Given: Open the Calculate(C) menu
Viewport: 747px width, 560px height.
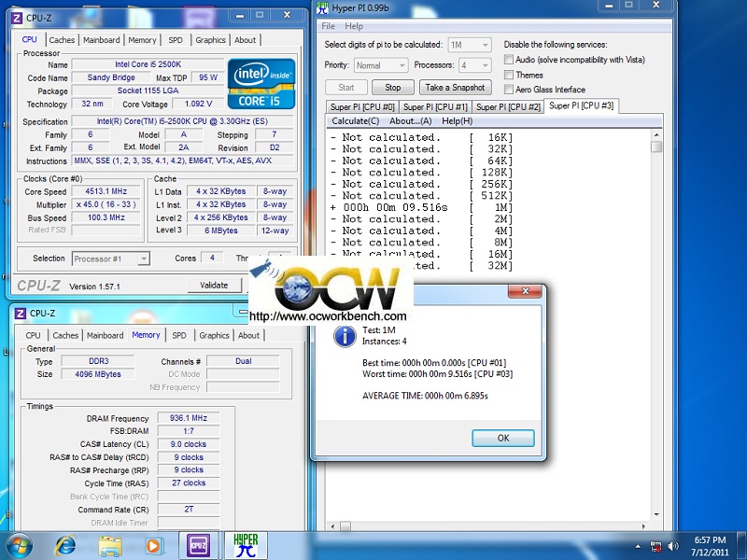Looking at the screenshot, I should tap(356, 121).
